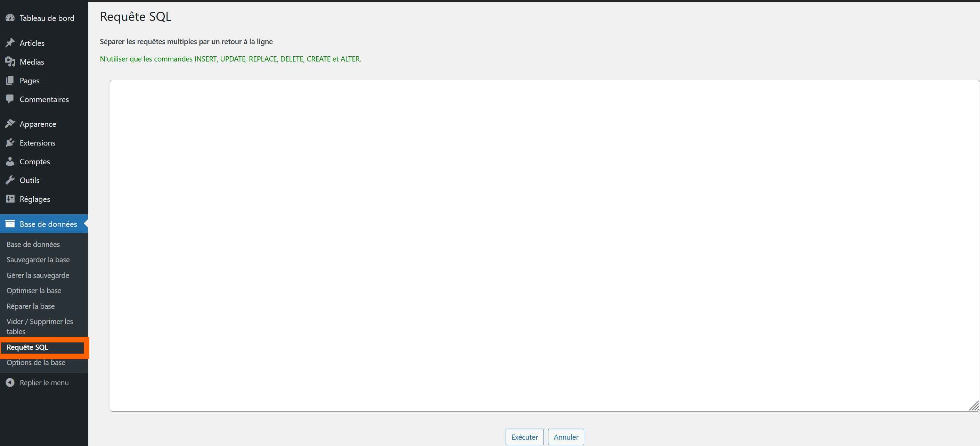
Task: Select Optimiser la base submenu entry
Action: 34,290
